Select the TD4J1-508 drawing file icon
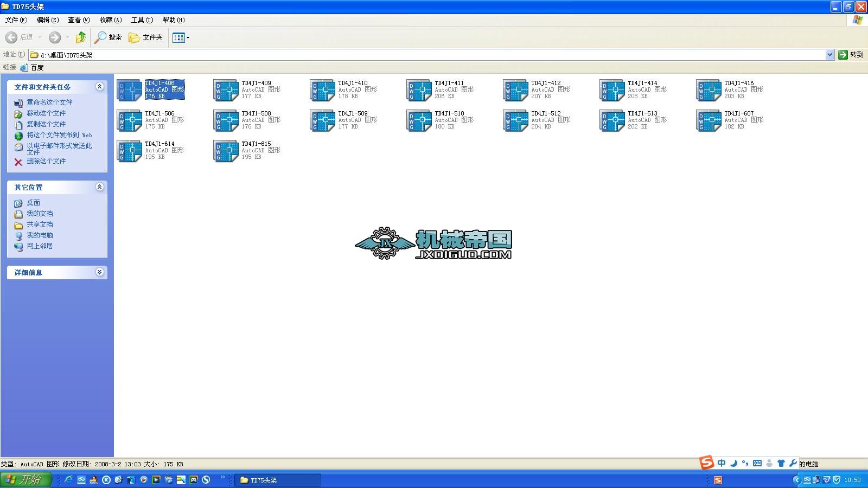The height and width of the screenshot is (488, 868). click(x=226, y=121)
